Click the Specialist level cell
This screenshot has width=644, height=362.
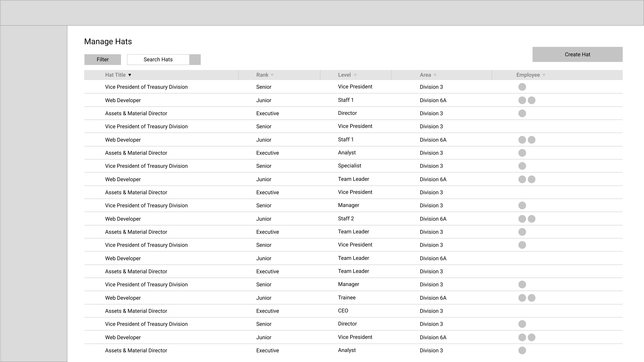pos(350,166)
